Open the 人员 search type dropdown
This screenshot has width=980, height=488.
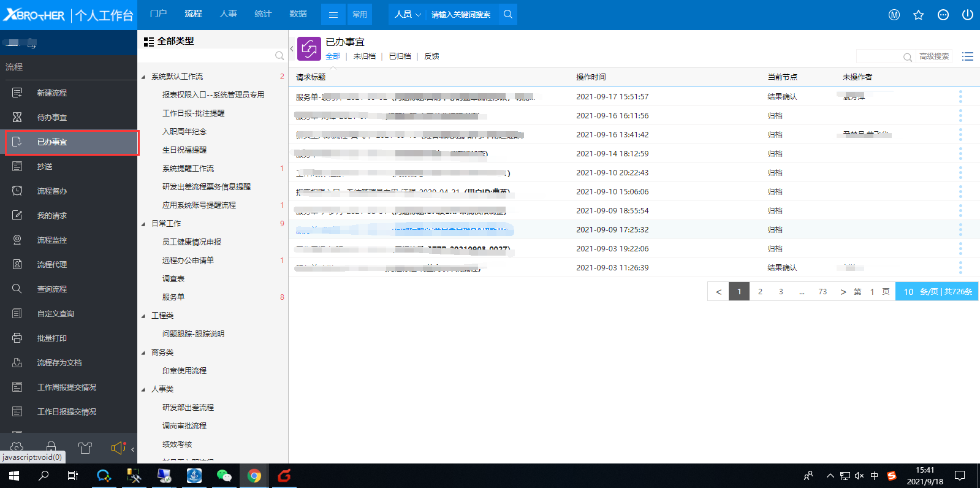tap(407, 14)
